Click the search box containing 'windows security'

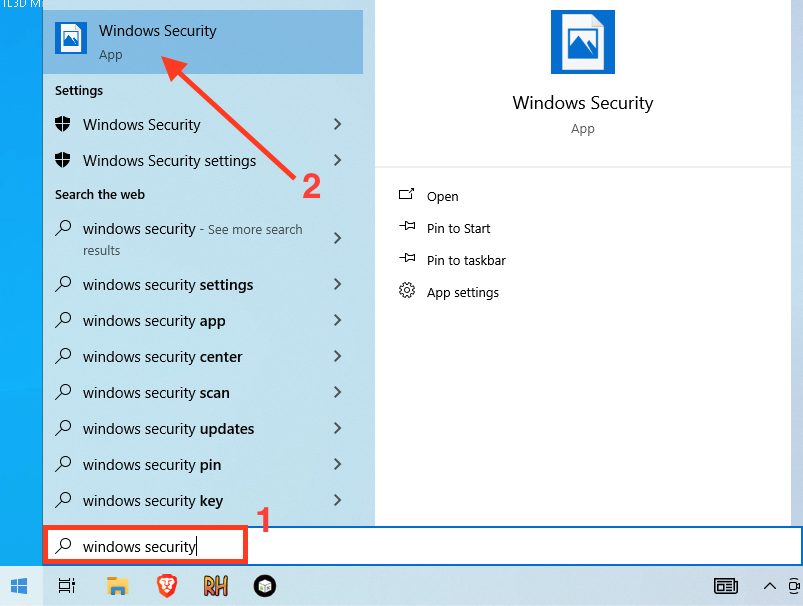point(145,546)
